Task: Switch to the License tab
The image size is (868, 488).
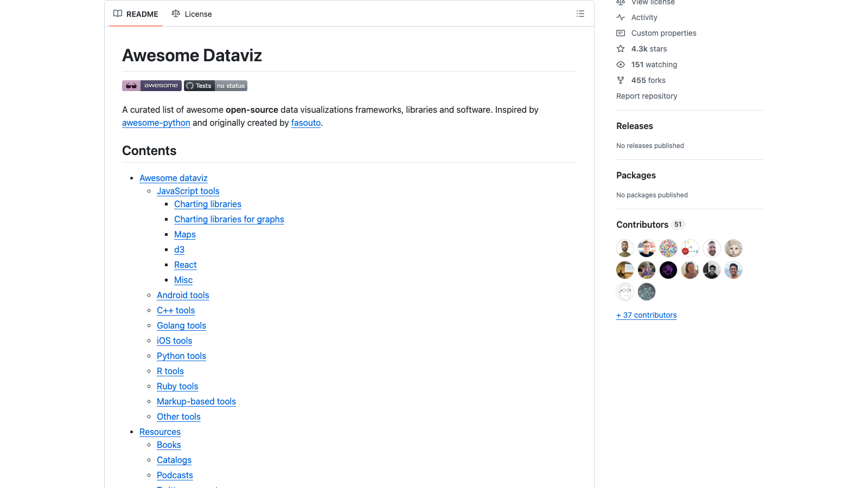Action: (198, 14)
